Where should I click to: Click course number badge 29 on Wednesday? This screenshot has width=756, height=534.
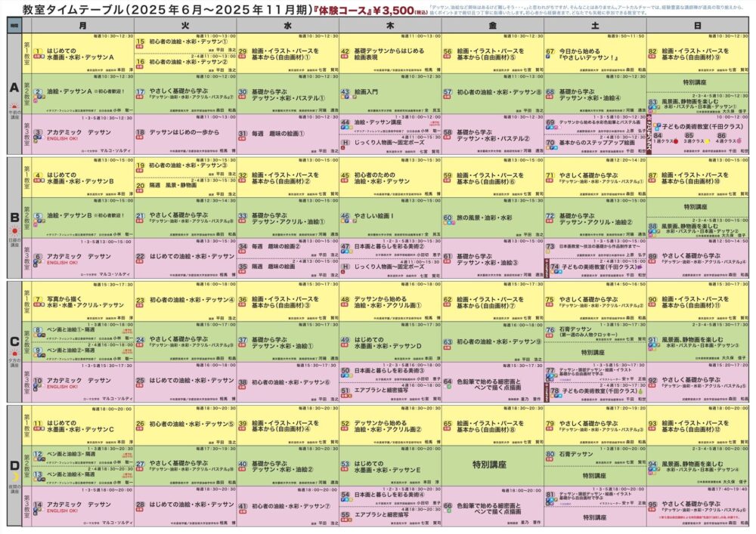[x=243, y=52]
